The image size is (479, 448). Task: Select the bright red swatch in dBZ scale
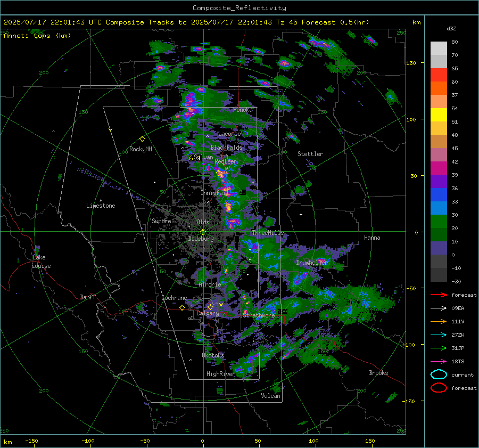coord(439,75)
